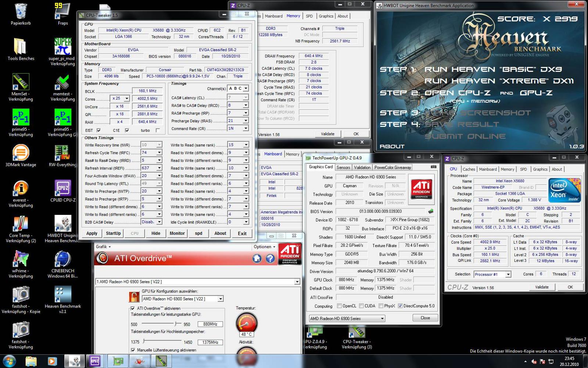
Task: Expand the Refresh Interval (tREFI) dropdown
Action: [159, 168]
